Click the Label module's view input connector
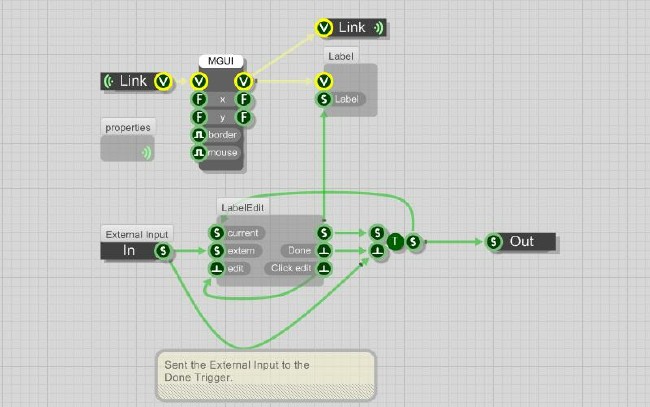The height and width of the screenshot is (407, 650). point(324,81)
